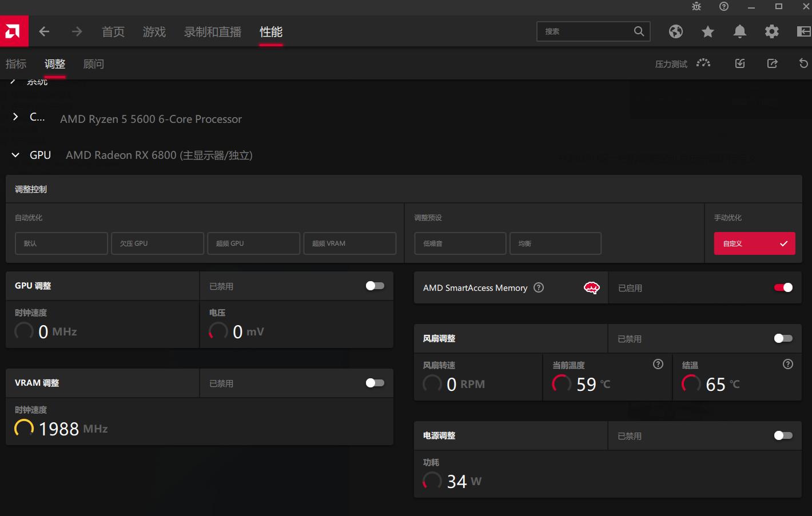Toggle the sidebar panel icon
This screenshot has width=812, height=516.
(803, 31)
